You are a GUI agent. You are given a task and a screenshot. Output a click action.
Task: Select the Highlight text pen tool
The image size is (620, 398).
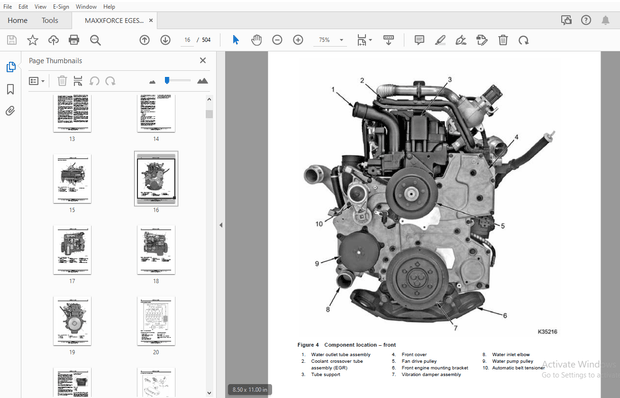click(x=440, y=40)
